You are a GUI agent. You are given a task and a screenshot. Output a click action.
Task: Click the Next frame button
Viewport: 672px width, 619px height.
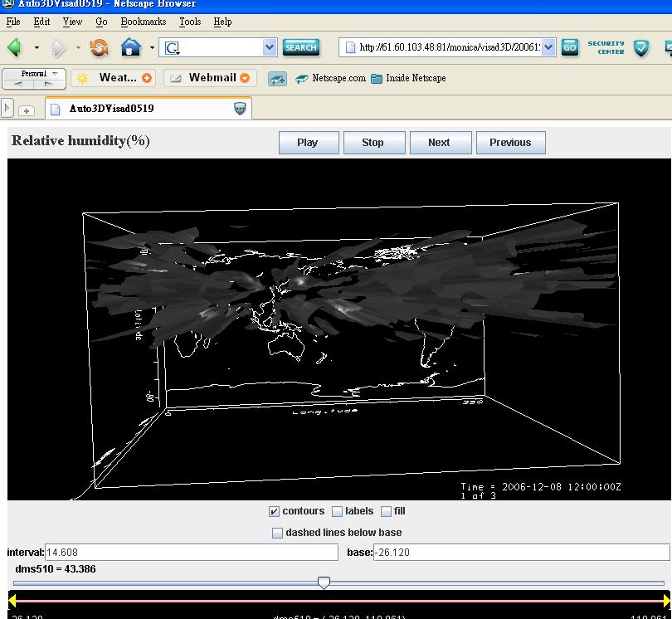pyautogui.click(x=439, y=143)
